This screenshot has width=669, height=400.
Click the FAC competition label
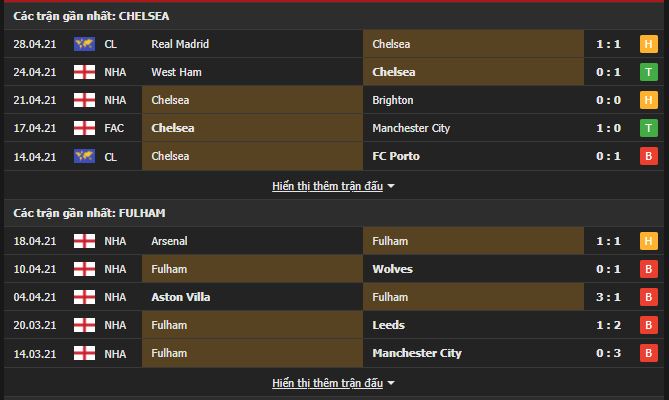point(114,128)
